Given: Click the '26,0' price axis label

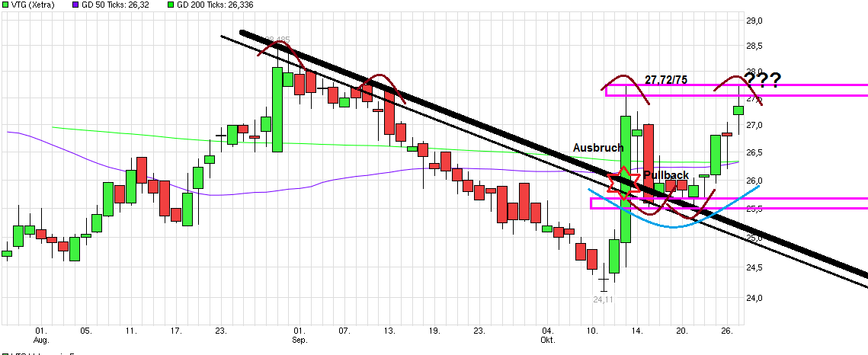Looking at the screenshot, I should 754,181.
